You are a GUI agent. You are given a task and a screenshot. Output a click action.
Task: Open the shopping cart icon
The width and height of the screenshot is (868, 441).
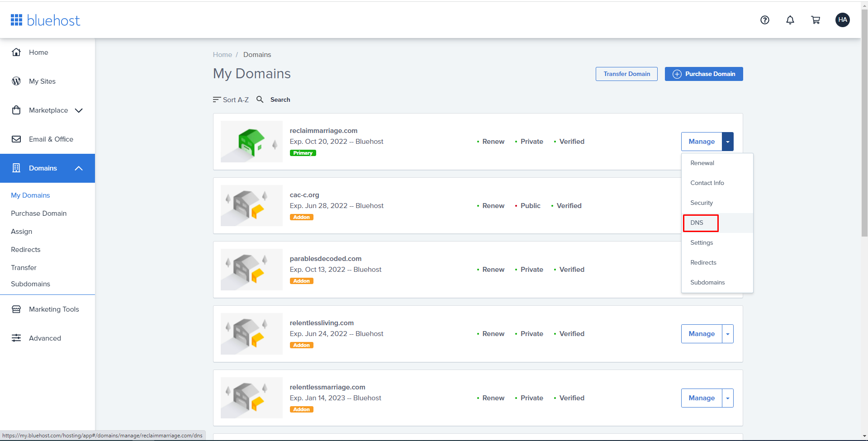coord(816,20)
